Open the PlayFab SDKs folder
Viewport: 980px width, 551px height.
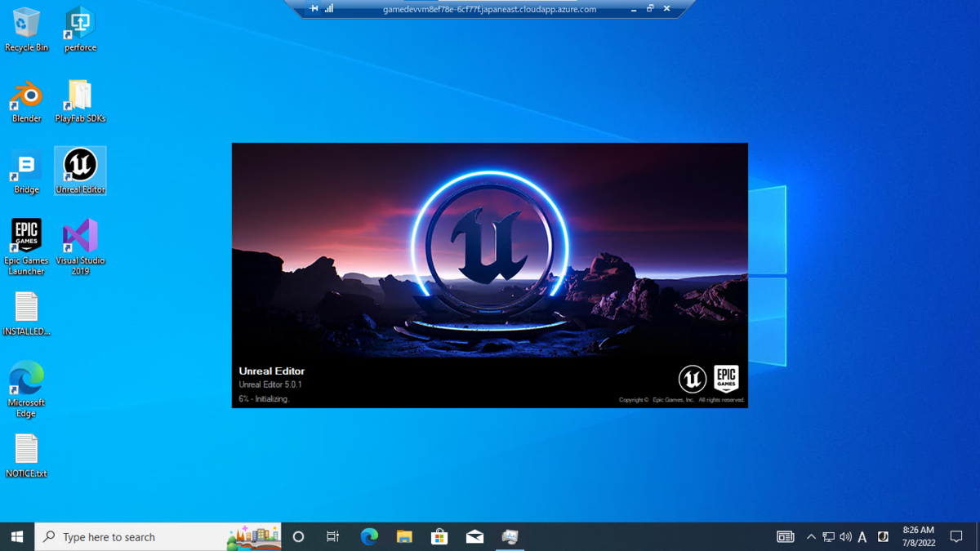pyautogui.click(x=80, y=98)
